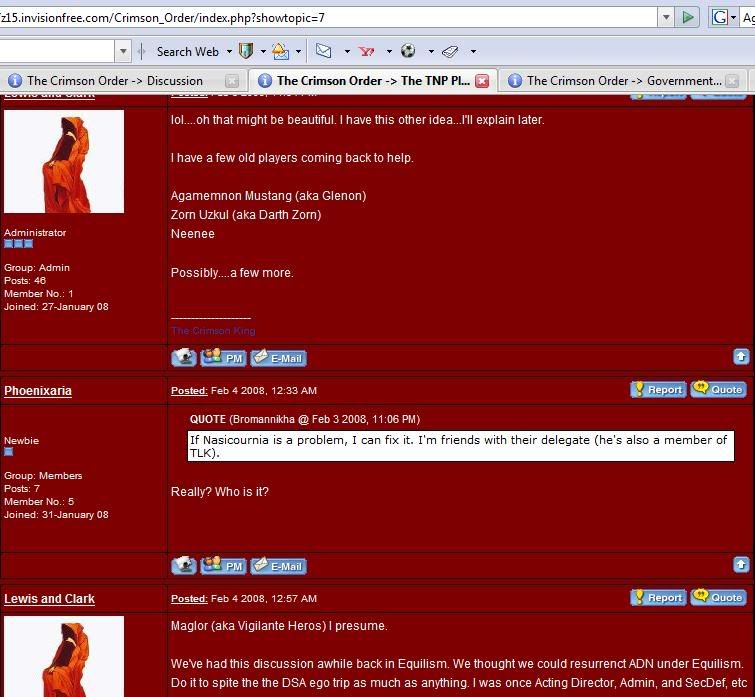755x697 pixels.
Task: Focus the toolbar search text box
Action: tap(57, 51)
